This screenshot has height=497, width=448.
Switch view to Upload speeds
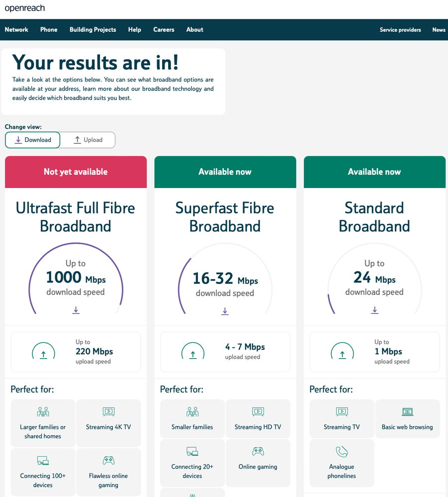[88, 140]
